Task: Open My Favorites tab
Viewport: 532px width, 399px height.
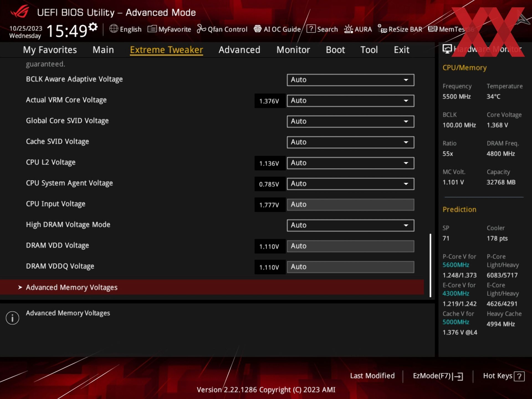Action: point(50,50)
